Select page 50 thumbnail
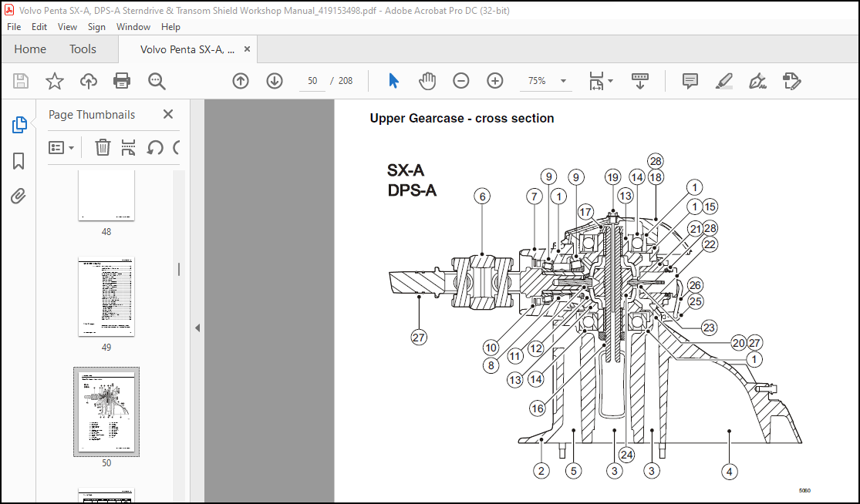 pyautogui.click(x=106, y=412)
